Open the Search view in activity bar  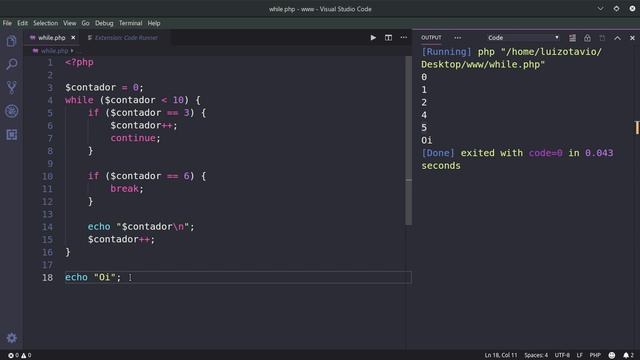click(x=11, y=64)
